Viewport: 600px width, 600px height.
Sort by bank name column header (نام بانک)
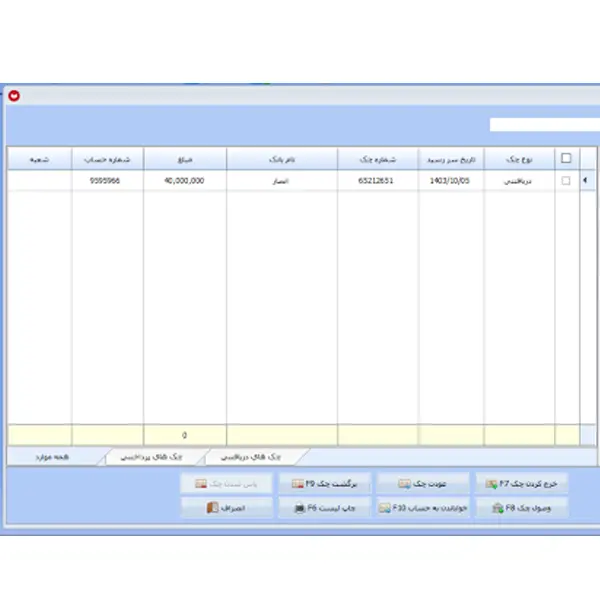pyautogui.click(x=282, y=159)
